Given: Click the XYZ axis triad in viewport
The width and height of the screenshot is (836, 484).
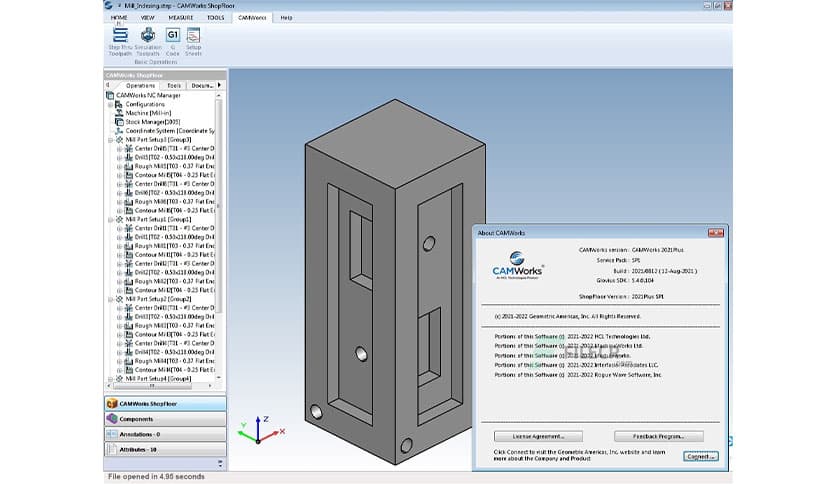Looking at the screenshot, I should coord(256,430).
